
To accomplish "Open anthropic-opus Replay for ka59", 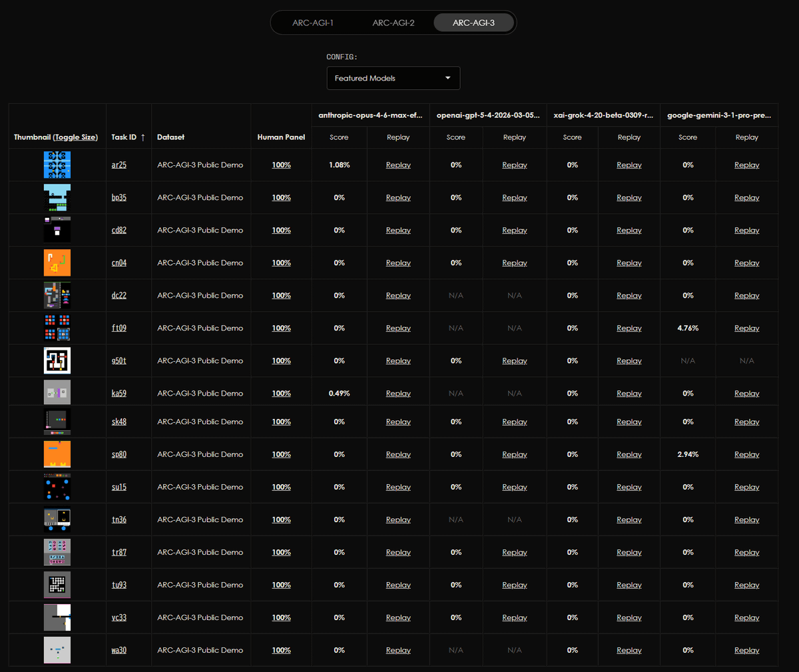I will coord(398,394).
